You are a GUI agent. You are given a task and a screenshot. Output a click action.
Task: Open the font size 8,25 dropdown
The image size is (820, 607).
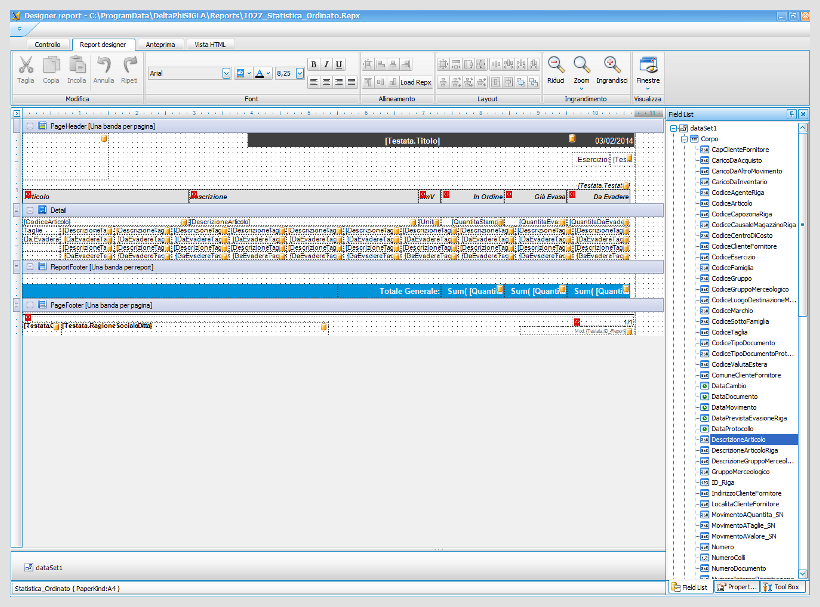pyautogui.click(x=300, y=73)
